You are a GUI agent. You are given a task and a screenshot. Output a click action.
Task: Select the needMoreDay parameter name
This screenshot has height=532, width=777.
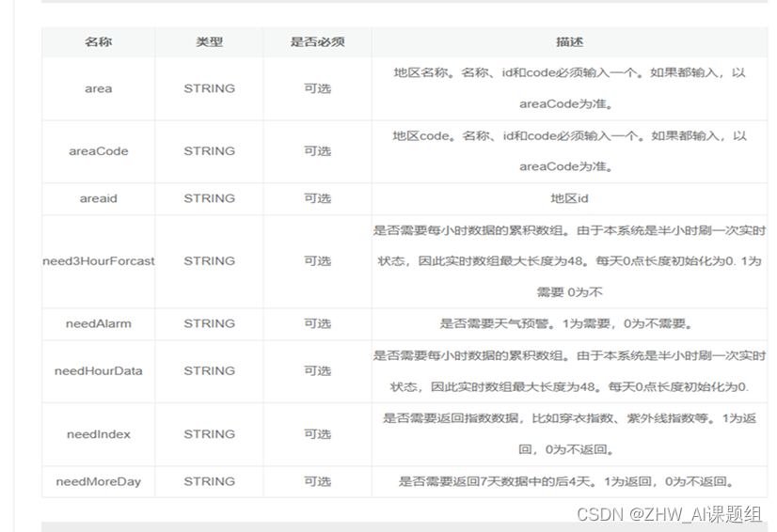click(98, 481)
